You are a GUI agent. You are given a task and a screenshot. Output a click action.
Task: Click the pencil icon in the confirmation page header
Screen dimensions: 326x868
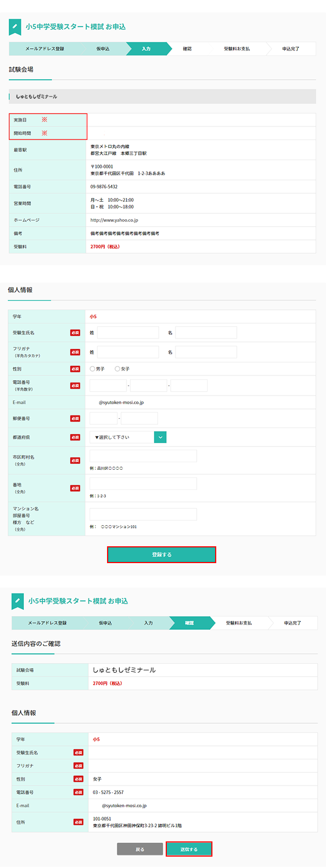point(18,601)
